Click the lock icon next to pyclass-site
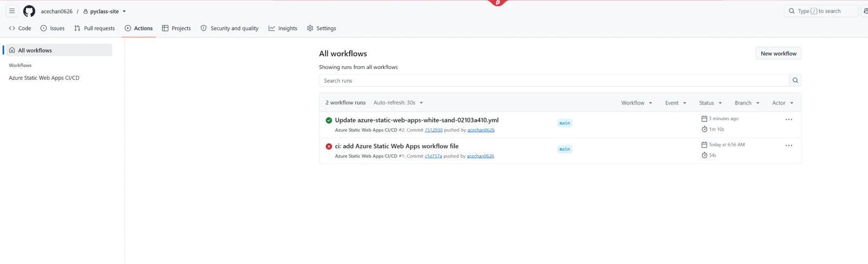The height and width of the screenshot is (264, 868). (85, 11)
